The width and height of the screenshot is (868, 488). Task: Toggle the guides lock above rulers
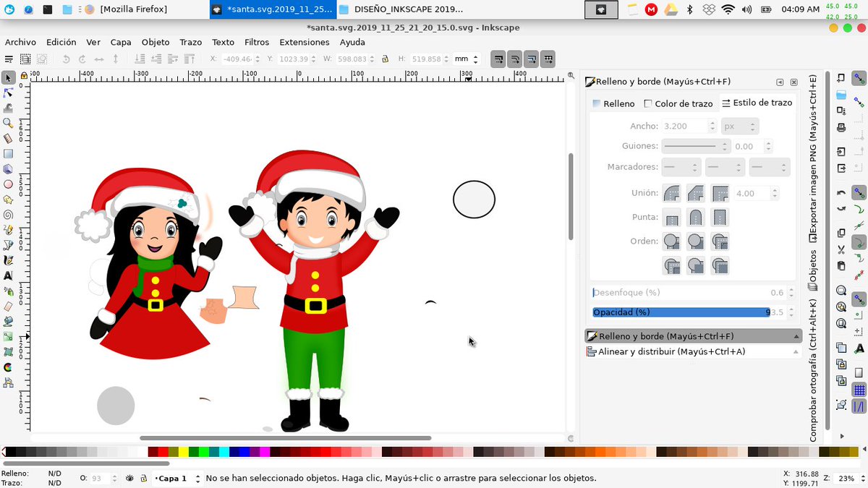click(x=24, y=74)
